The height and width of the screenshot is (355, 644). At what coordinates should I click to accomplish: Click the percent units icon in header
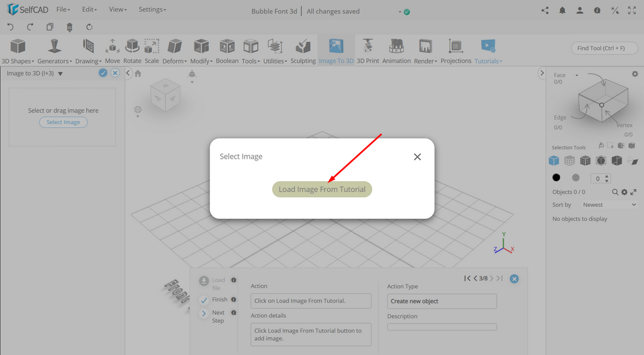coord(614,11)
